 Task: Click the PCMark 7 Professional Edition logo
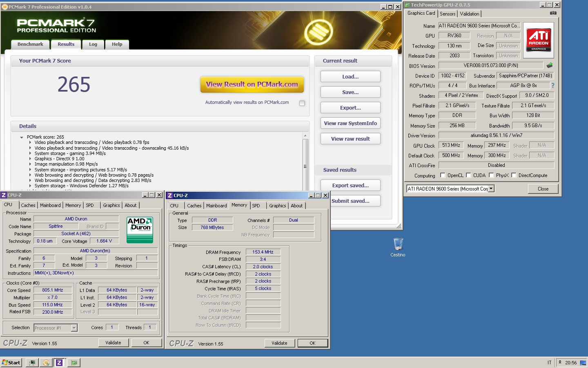(56, 25)
